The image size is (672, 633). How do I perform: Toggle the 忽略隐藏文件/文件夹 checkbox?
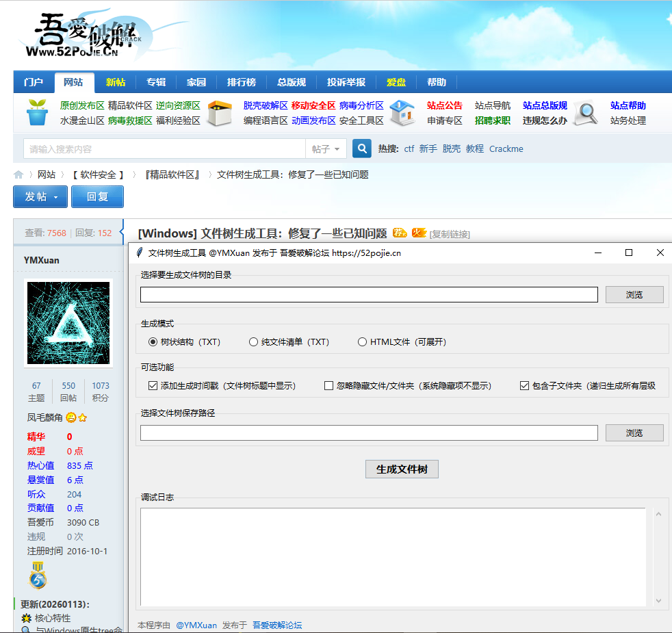point(328,386)
